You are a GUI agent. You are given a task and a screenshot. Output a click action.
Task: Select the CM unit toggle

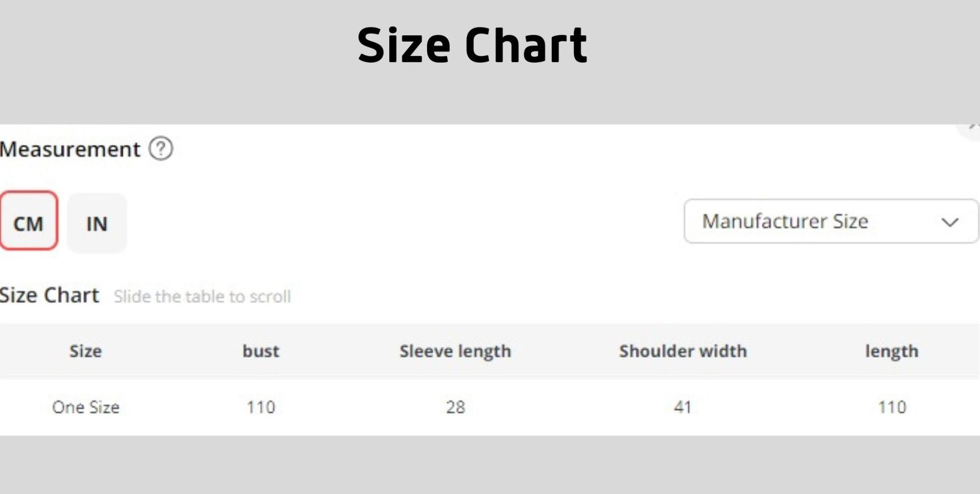pos(29,221)
